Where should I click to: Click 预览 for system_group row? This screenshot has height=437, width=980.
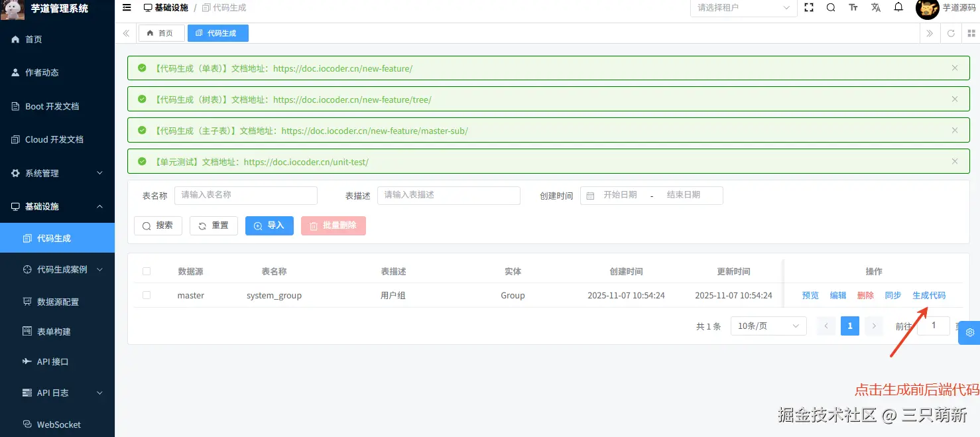(810, 295)
